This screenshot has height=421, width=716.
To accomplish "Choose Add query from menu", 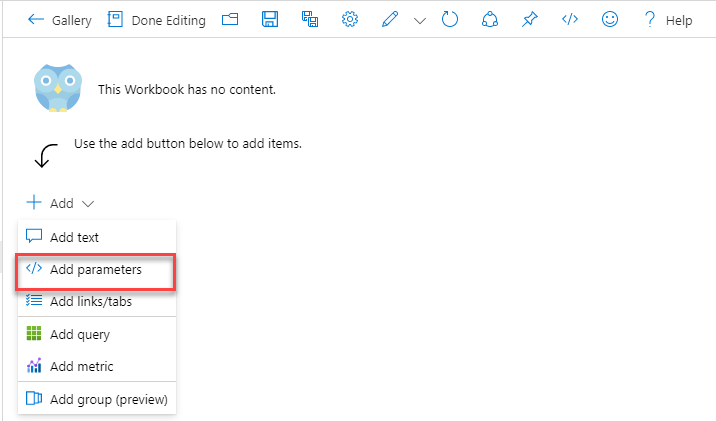I will pos(97,334).
